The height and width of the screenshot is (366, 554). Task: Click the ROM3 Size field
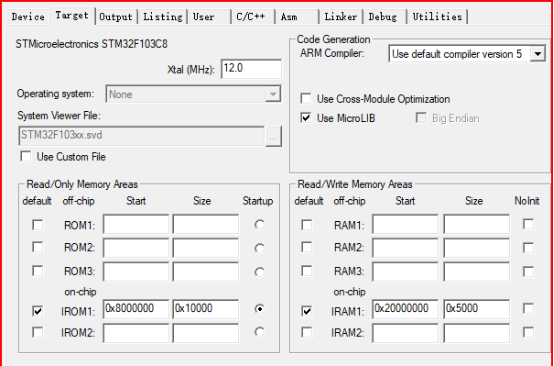pos(205,271)
